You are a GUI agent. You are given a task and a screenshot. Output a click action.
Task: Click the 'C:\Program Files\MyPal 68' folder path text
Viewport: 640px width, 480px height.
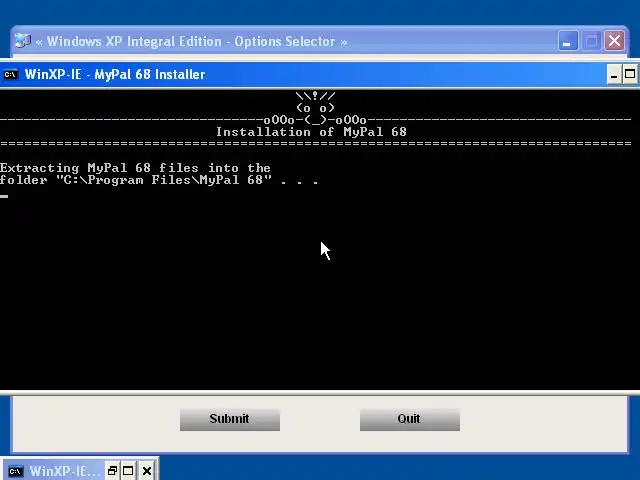164,180
